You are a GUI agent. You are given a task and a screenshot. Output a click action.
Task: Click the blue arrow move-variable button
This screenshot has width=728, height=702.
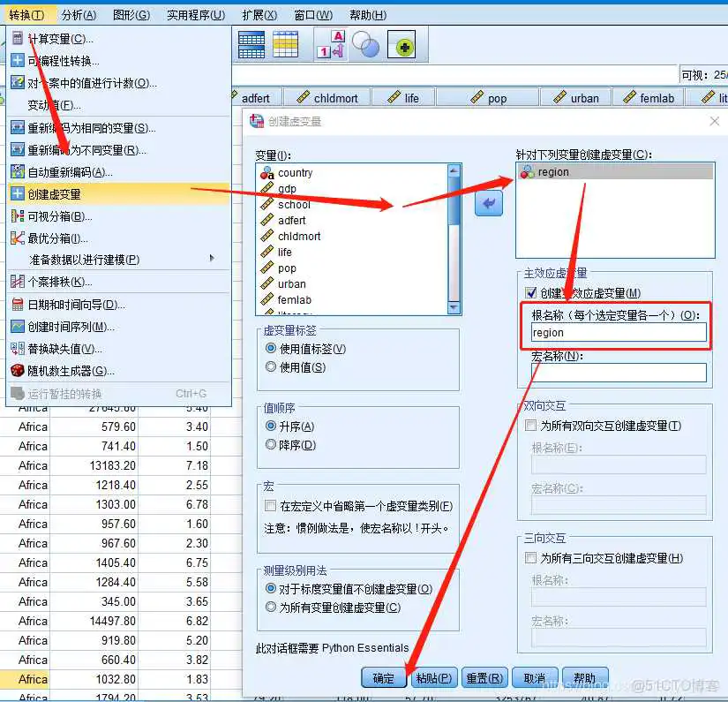pos(489,203)
